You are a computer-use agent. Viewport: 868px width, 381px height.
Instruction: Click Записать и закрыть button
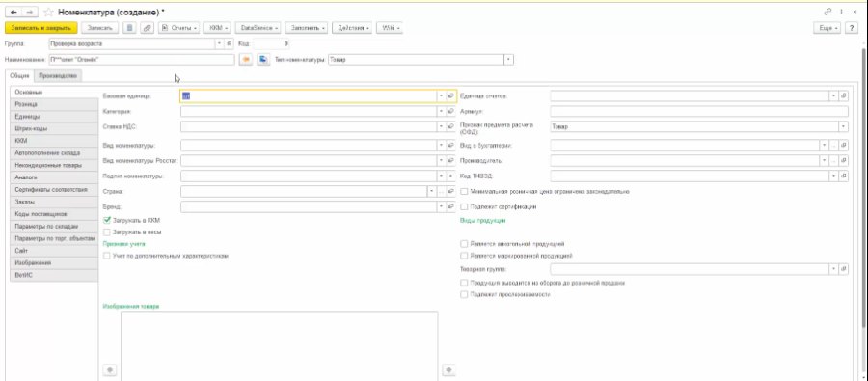point(41,28)
